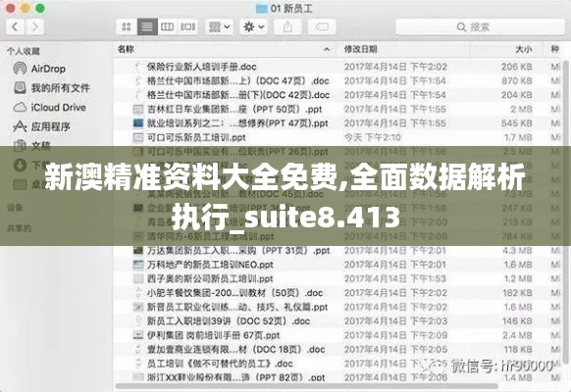The height and width of the screenshot is (392, 571).
Task: Click the Share toolbar button
Action: [x=287, y=26]
